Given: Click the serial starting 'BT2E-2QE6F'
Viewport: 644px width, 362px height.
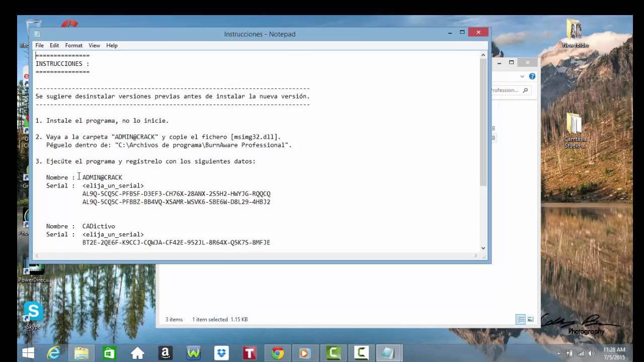Looking at the screenshot, I should pyautogui.click(x=176, y=242).
